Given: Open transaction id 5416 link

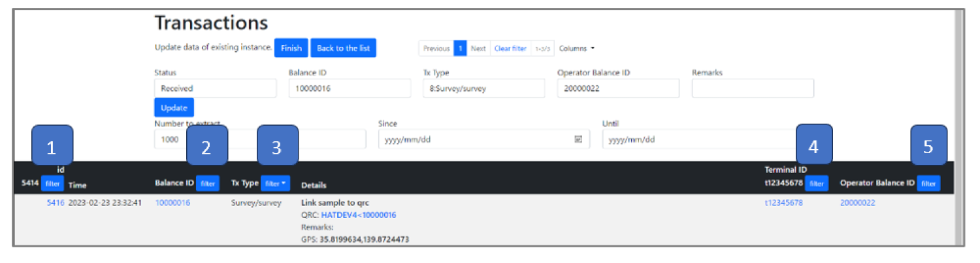Looking at the screenshot, I should [56, 203].
